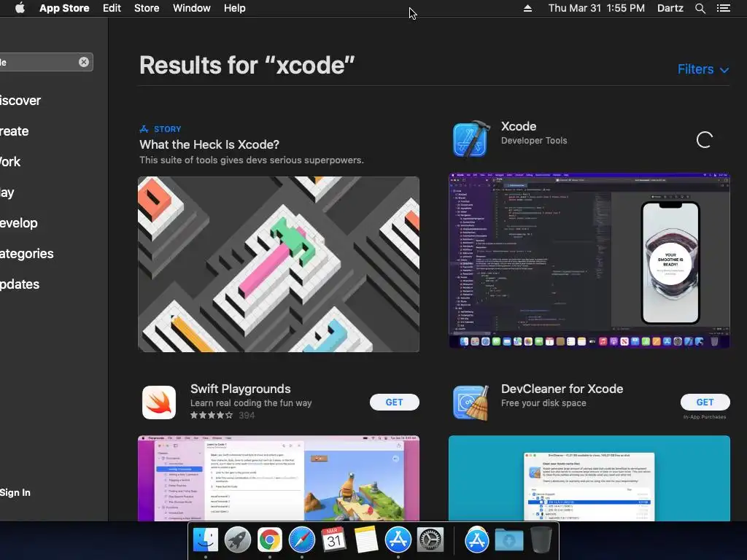The height and width of the screenshot is (560, 747).
Task: Click the 394 ratings count
Action: click(x=247, y=415)
